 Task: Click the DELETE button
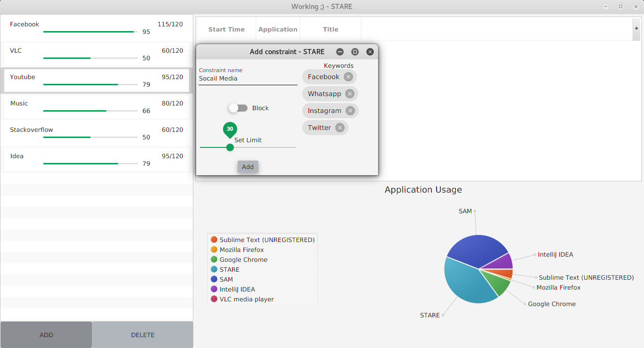click(143, 335)
